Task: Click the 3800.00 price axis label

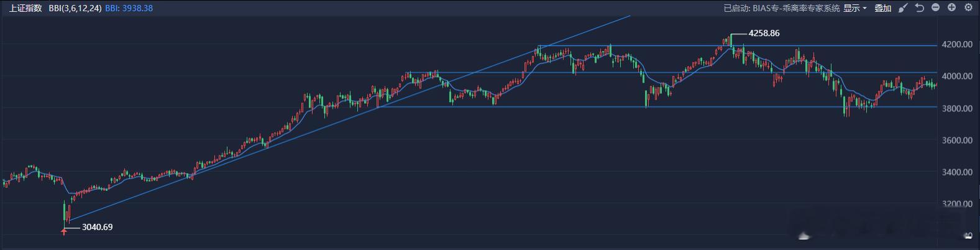Action: click(957, 109)
